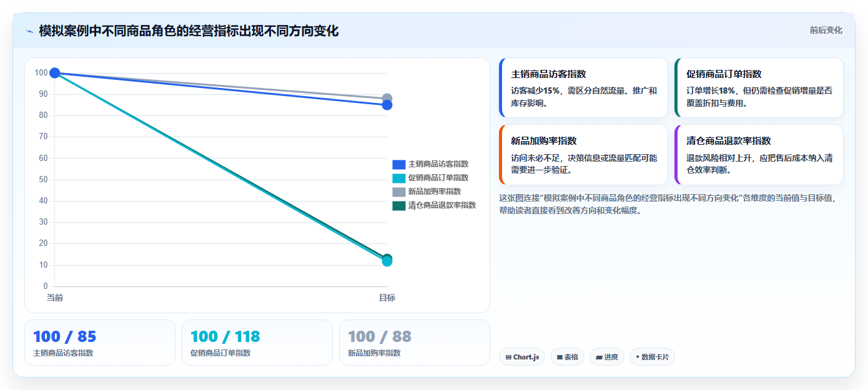The image size is (868, 390).
Task: Click the 100 / 88 stat value
Action: (x=380, y=336)
